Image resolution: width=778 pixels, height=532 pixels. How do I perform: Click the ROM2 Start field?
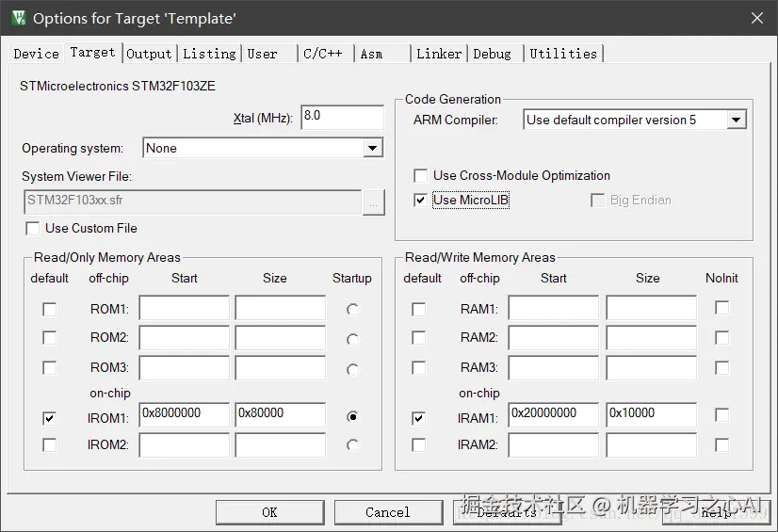184,338
